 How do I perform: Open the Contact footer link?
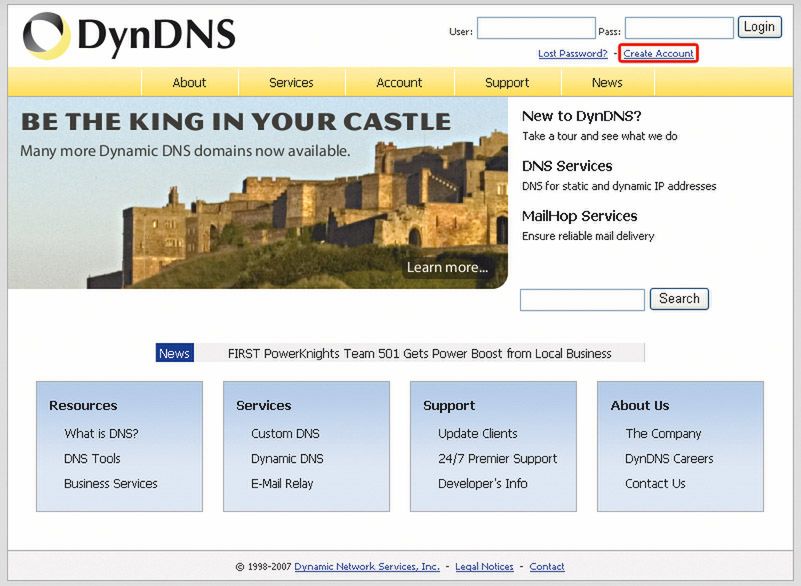coord(547,567)
